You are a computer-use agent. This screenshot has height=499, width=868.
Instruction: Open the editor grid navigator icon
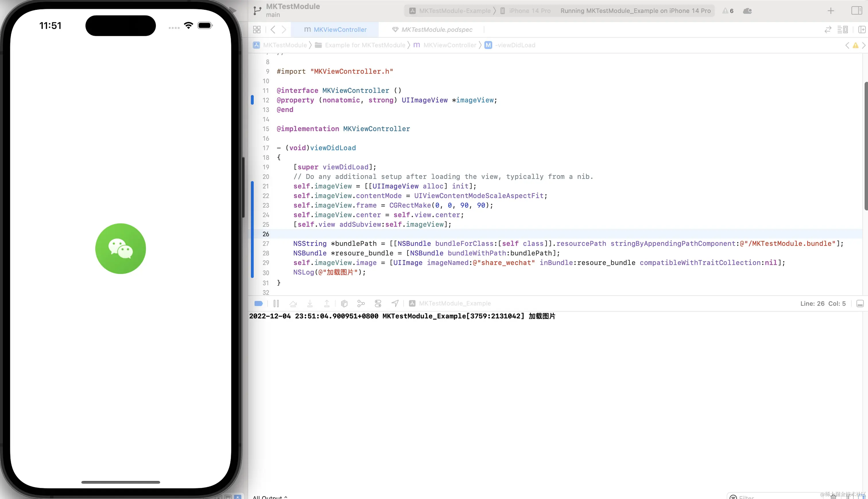click(x=257, y=30)
